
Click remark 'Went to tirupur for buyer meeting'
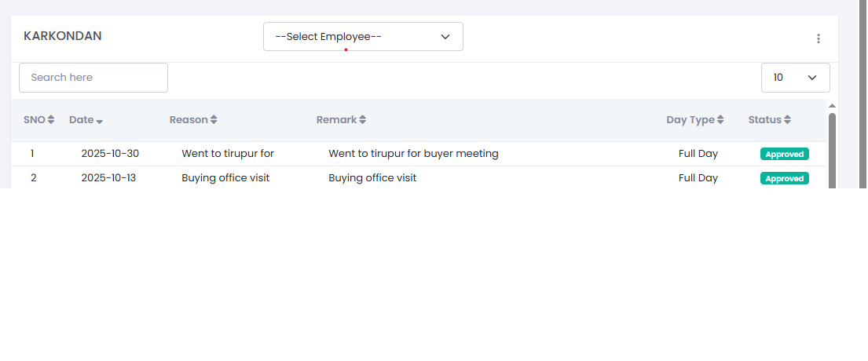point(413,154)
